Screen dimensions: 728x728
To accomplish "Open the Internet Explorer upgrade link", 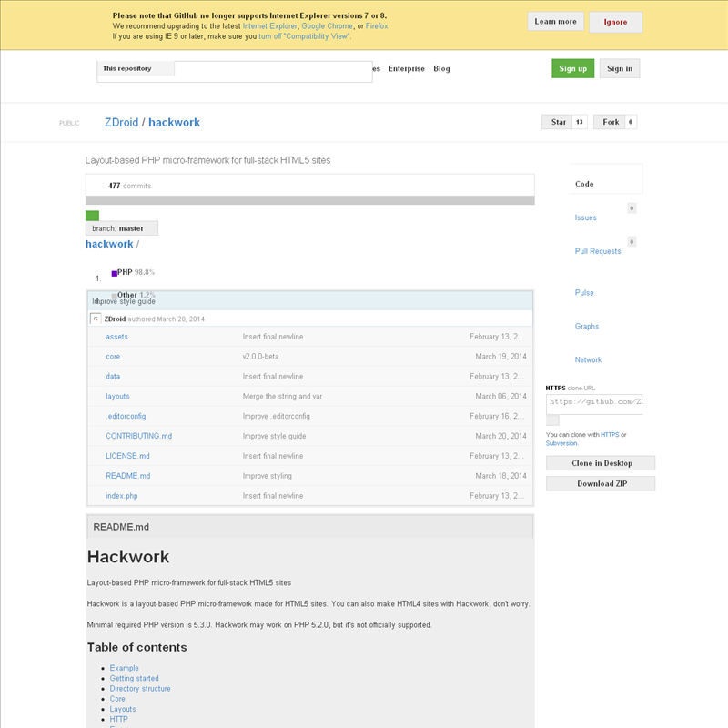I will (x=269, y=26).
